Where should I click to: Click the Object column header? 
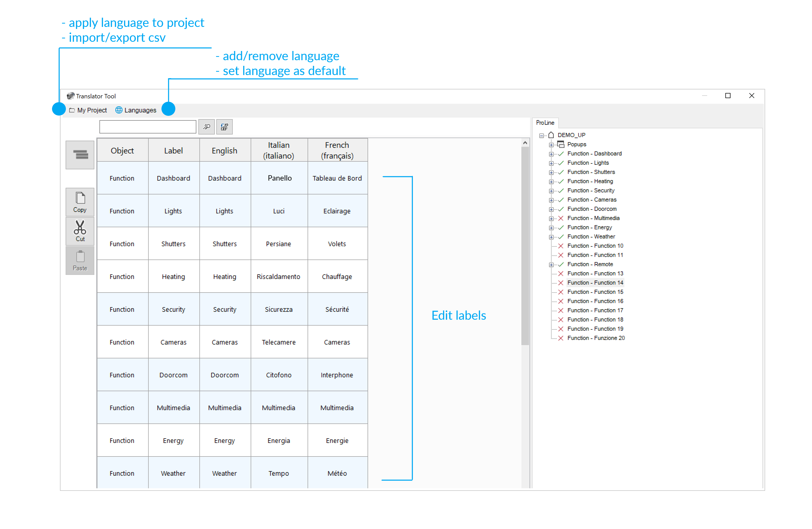pos(122,150)
